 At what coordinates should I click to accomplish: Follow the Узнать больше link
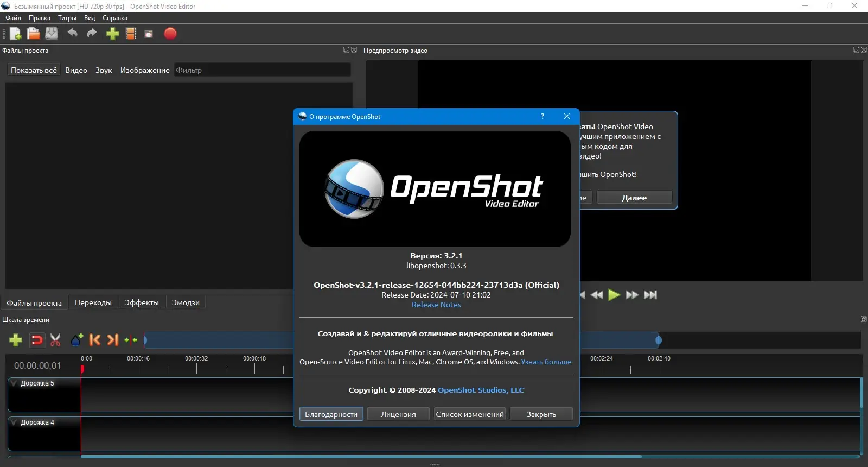point(546,362)
